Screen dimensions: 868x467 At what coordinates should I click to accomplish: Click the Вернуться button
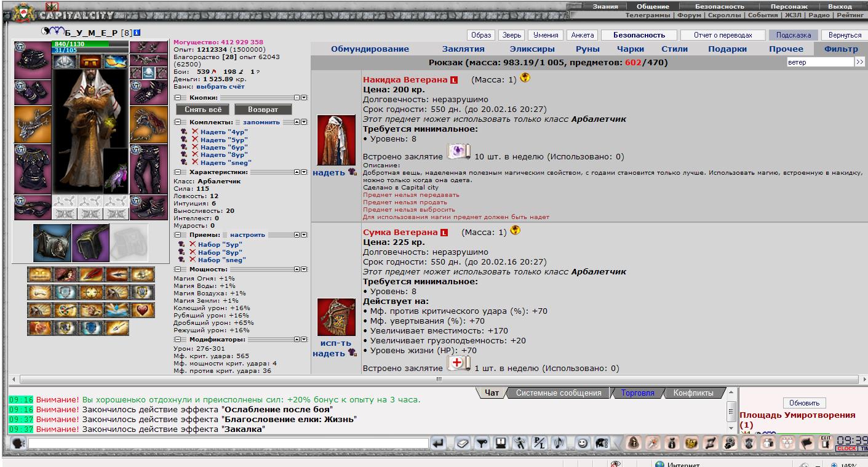[x=845, y=35]
